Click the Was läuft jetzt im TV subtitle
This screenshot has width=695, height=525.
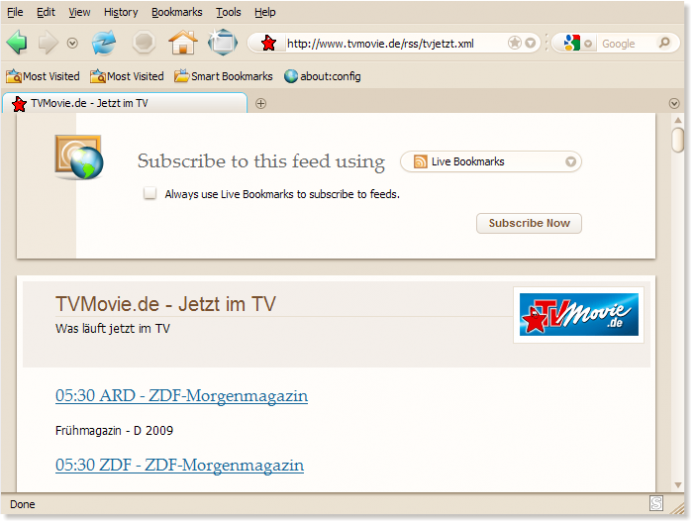coord(113,329)
